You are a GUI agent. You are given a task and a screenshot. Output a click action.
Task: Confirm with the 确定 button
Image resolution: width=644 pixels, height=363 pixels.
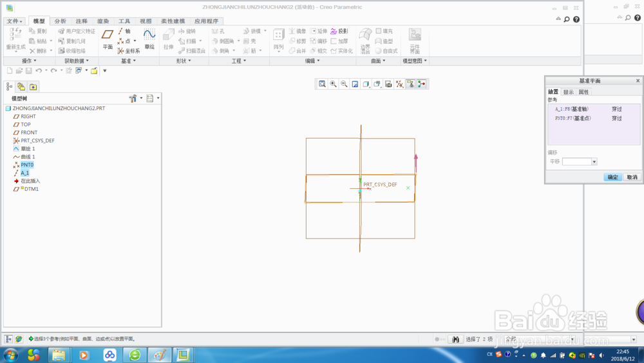coord(612,177)
